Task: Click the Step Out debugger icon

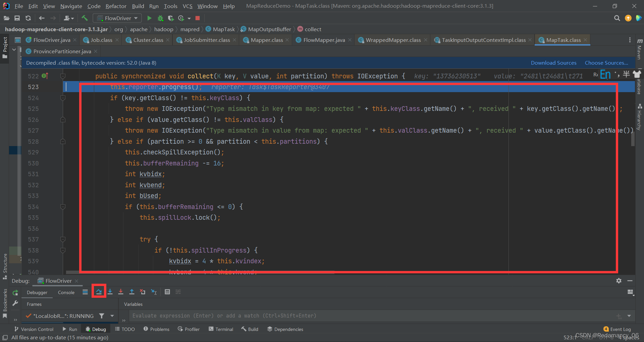Action: point(132,292)
